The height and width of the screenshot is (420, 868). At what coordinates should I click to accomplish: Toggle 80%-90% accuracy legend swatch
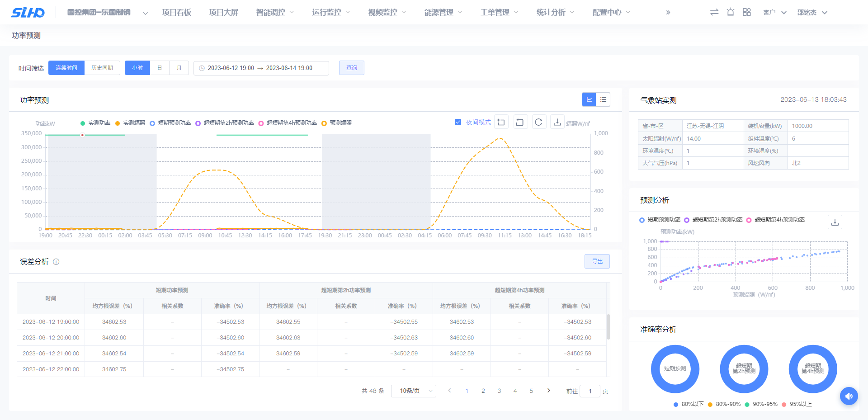(x=710, y=404)
